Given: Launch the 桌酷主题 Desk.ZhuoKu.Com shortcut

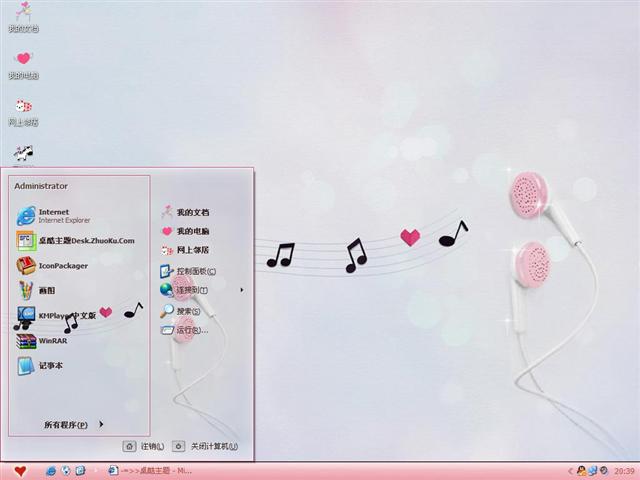Looking at the screenshot, I should pyautogui.click(x=76, y=241).
